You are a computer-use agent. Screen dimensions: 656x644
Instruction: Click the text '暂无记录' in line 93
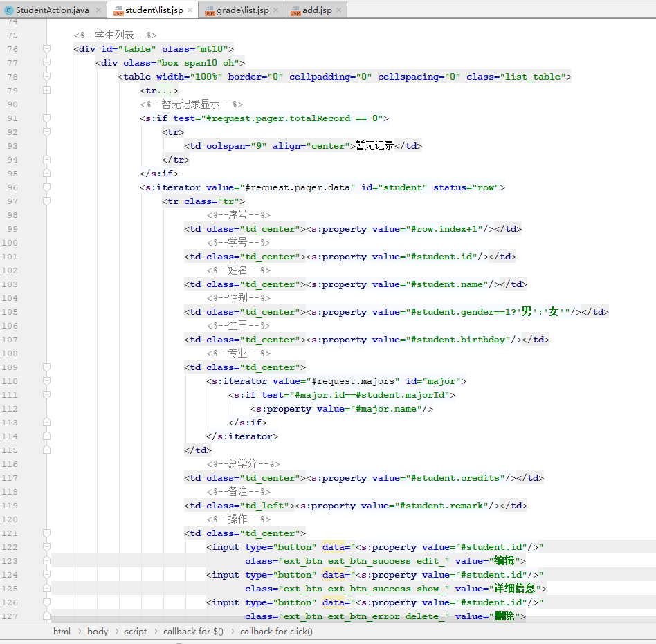tap(375, 145)
